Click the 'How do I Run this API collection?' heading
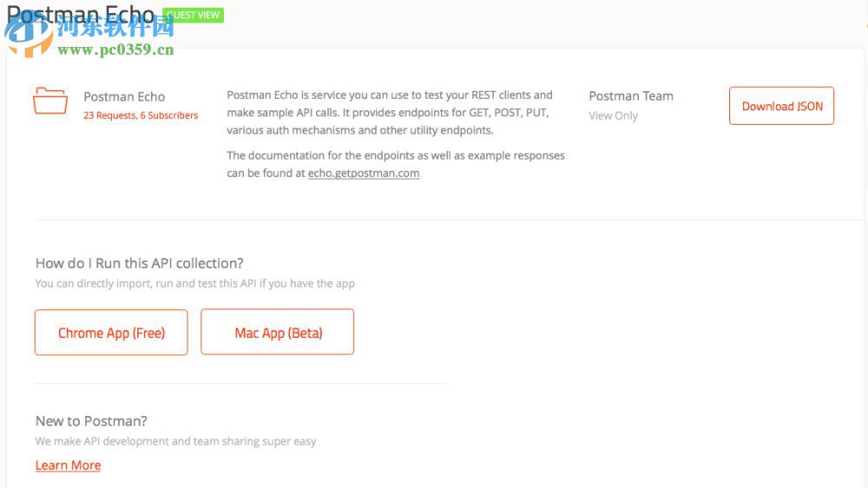The image size is (868, 488). [x=139, y=263]
